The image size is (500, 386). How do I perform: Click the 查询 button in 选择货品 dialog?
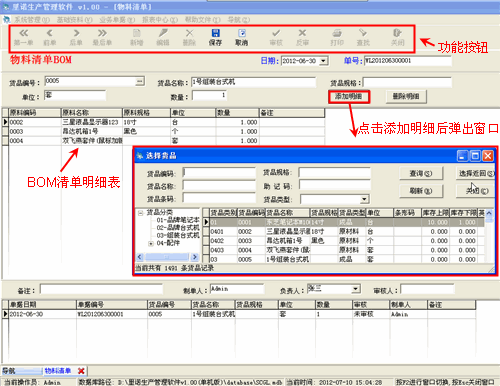click(421, 173)
